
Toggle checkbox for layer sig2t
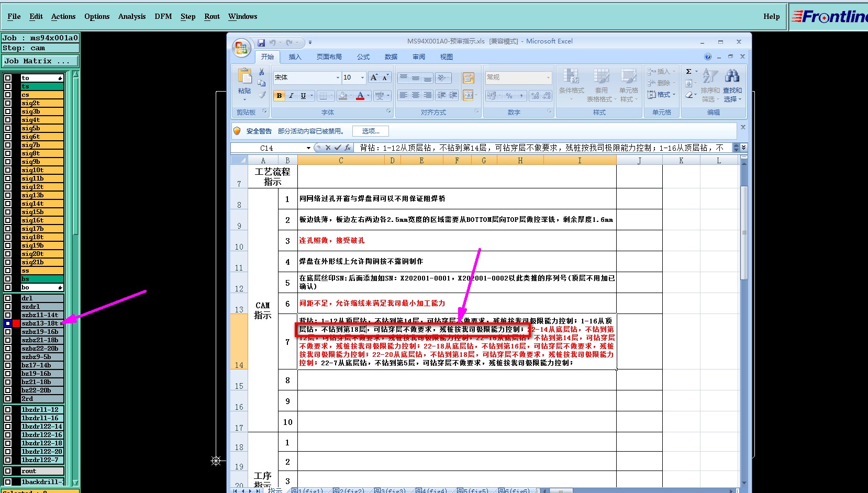8,103
